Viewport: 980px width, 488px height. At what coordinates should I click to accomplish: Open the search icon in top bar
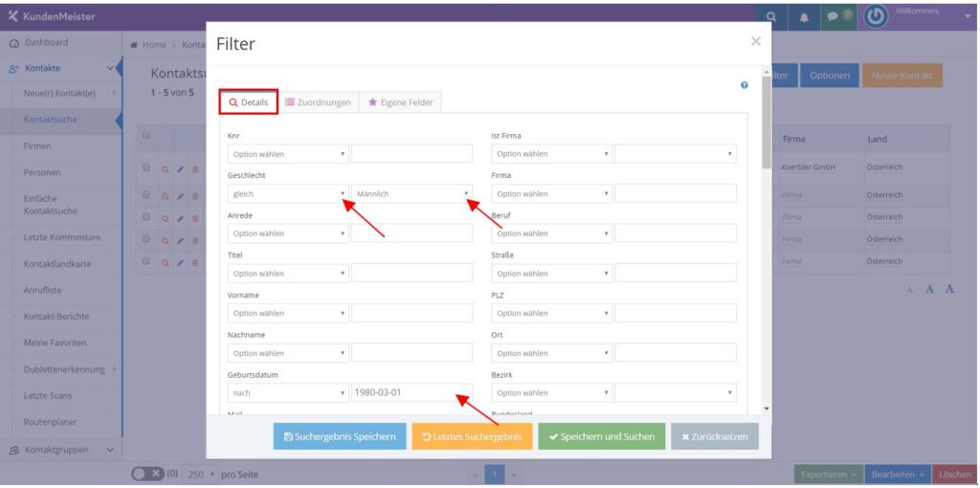click(772, 17)
